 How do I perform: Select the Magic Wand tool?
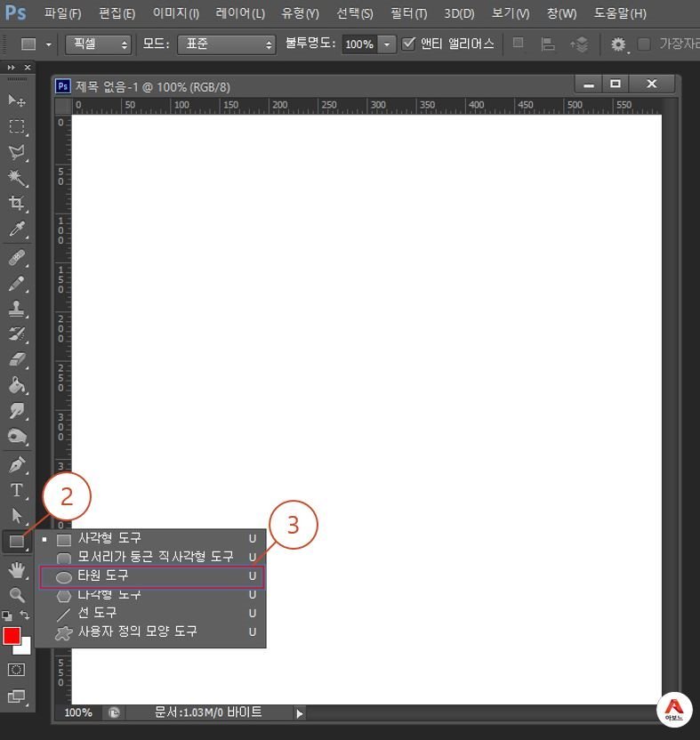pos(17,178)
